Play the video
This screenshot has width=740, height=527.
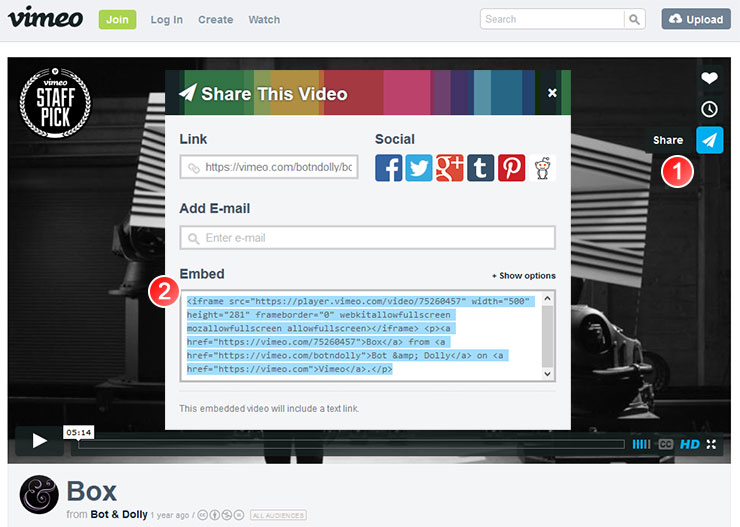39,441
